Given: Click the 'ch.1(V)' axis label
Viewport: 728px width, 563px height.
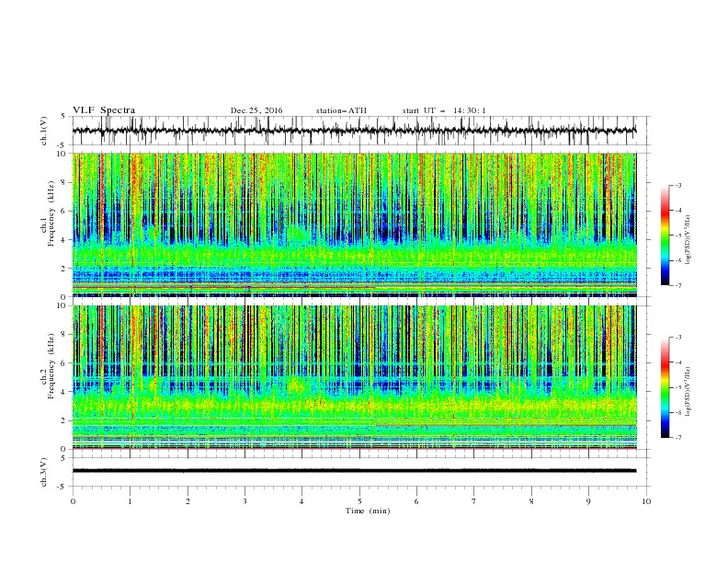Looking at the screenshot, I should tap(44, 131).
